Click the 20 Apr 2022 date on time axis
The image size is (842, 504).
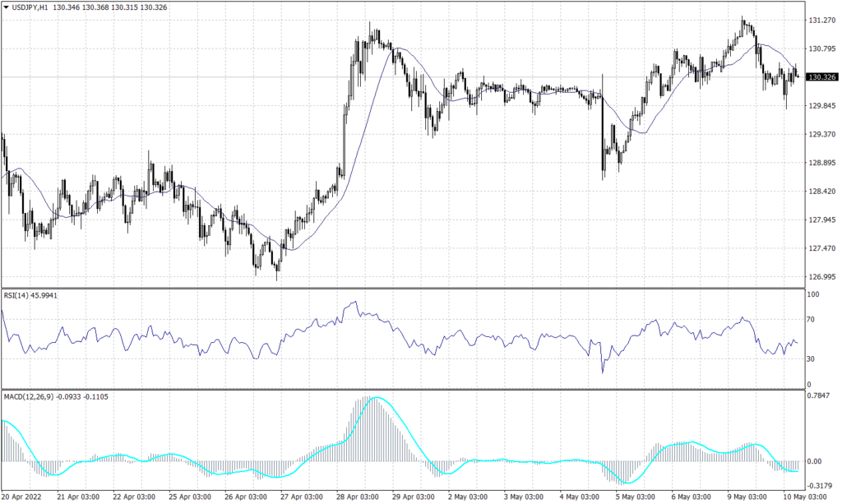pyautogui.click(x=21, y=497)
